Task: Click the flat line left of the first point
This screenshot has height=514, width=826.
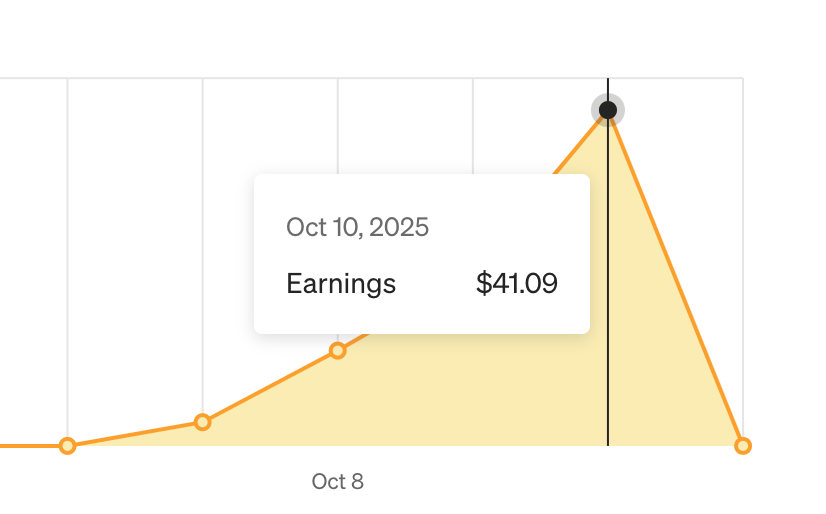Action: tap(30, 445)
